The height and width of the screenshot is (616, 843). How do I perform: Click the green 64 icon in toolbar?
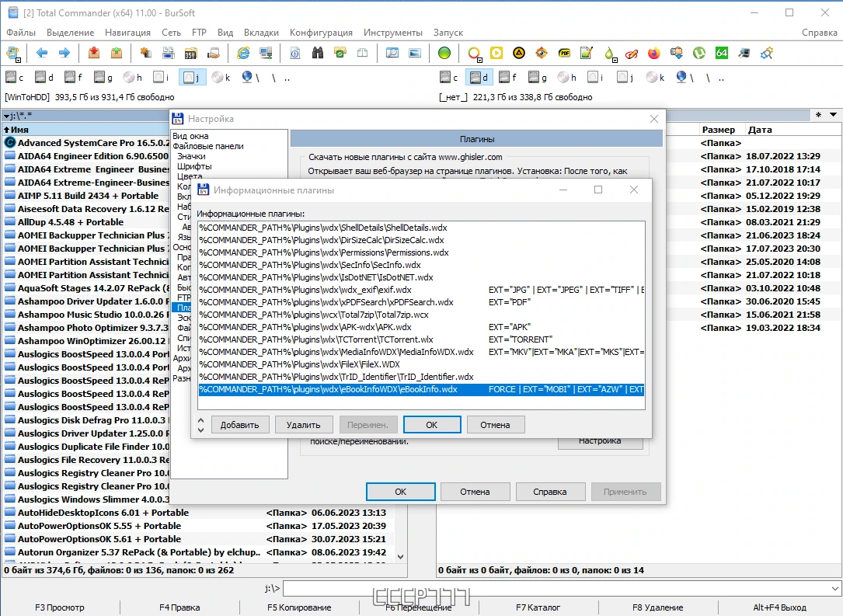pyautogui.click(x=722, y=53)
